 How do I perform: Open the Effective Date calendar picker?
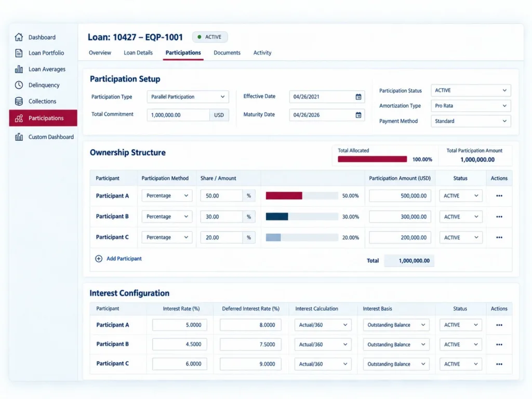[358, 97]
